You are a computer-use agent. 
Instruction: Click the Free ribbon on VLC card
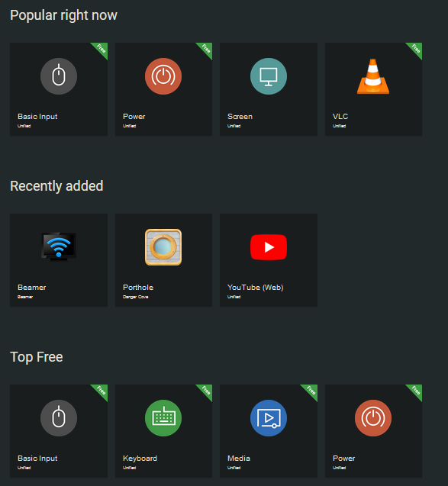[x=415, y=50]
